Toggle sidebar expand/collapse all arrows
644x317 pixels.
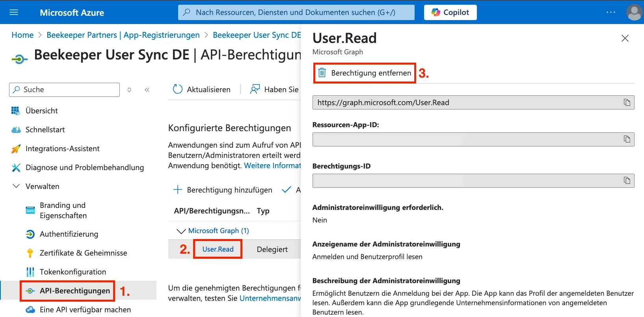(x=129, y=90)
